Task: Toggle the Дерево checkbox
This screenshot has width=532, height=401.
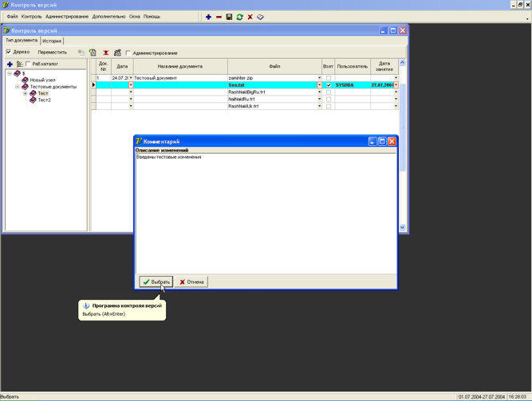Action: pos(9,53)
